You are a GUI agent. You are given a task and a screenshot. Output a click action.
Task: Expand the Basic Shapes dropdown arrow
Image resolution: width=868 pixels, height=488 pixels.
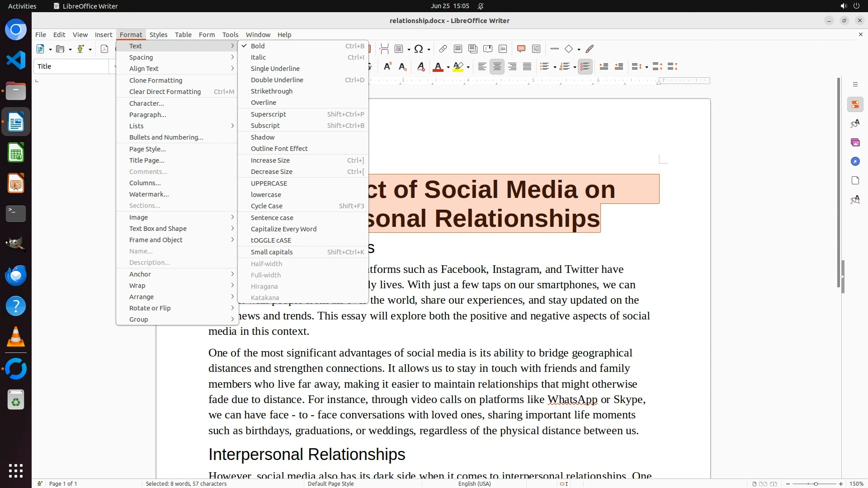point(579,49)
